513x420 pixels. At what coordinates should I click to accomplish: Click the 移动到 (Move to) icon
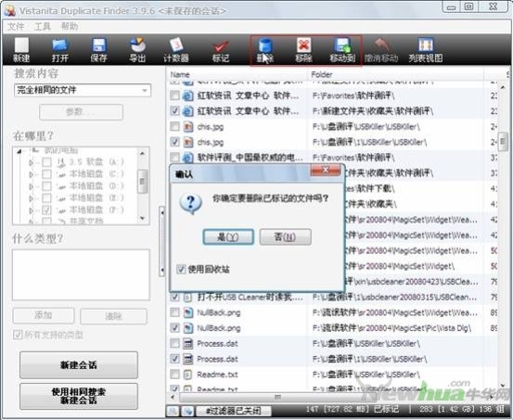342,50
